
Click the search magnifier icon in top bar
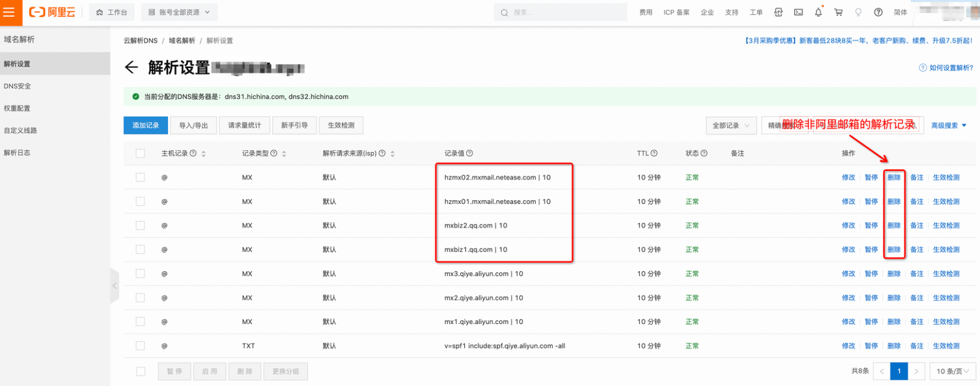(x=505, y=13)
